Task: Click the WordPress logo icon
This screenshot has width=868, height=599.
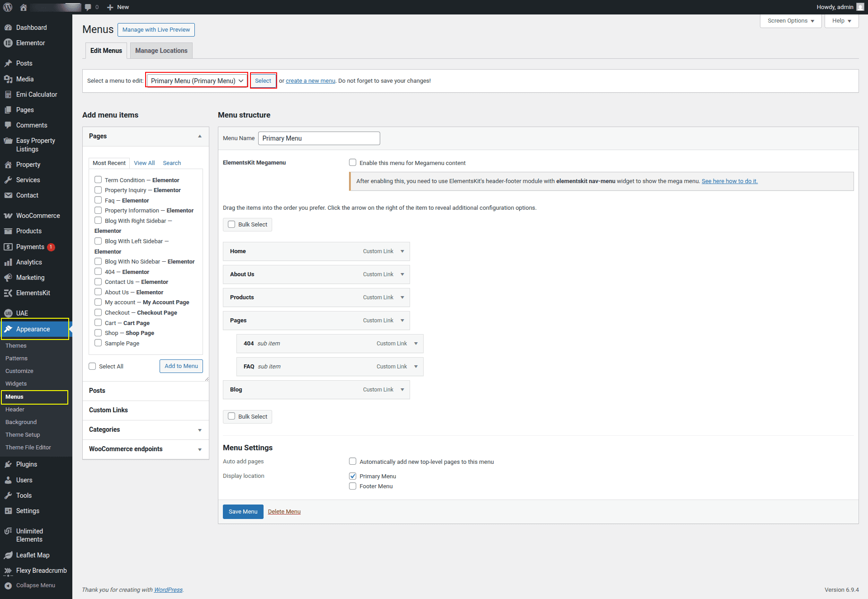Action: [8, 7]
